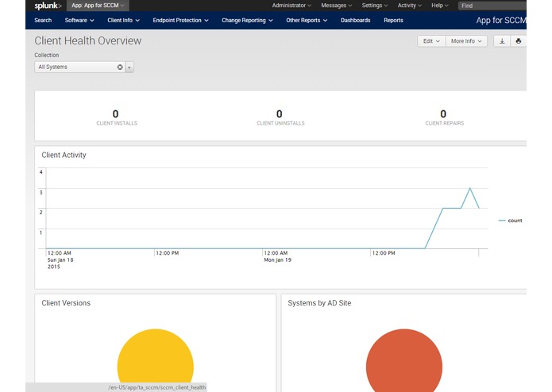
Task: Go to Reports
Action: [x=393, y=21]
